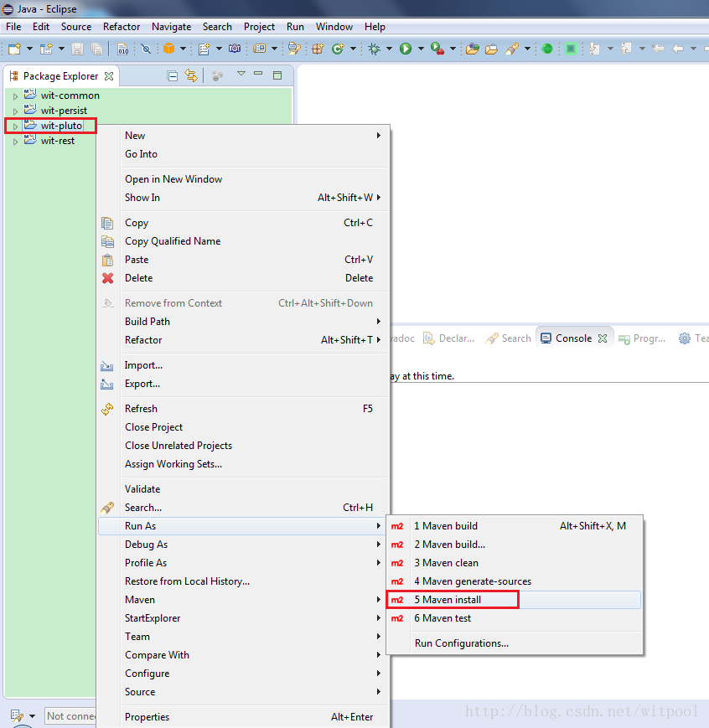Click the Search flashlight toolbar icon
709x728 pixels.
512,49
